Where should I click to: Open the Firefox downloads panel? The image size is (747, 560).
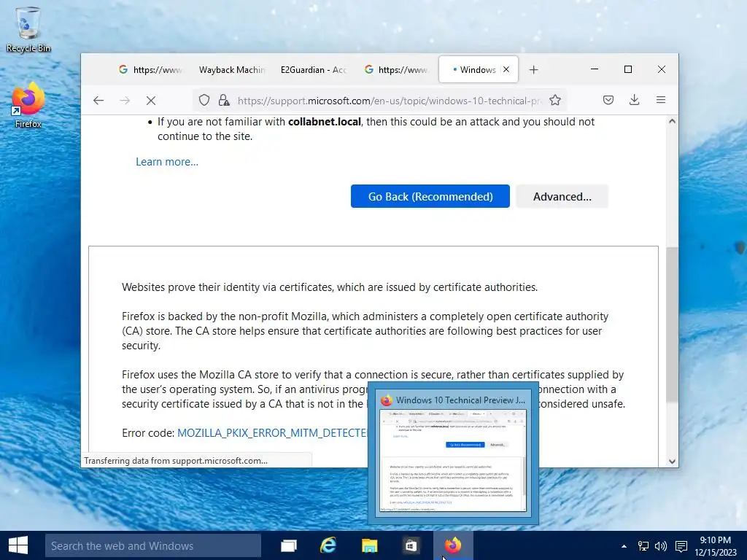pyautogui.click(x=634, y=101)
